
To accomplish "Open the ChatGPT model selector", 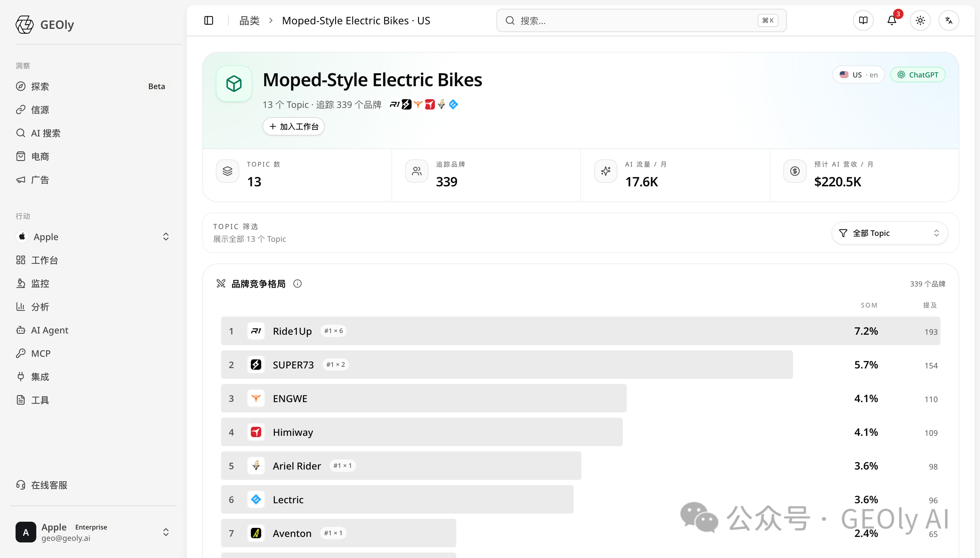I will [917, 75].
